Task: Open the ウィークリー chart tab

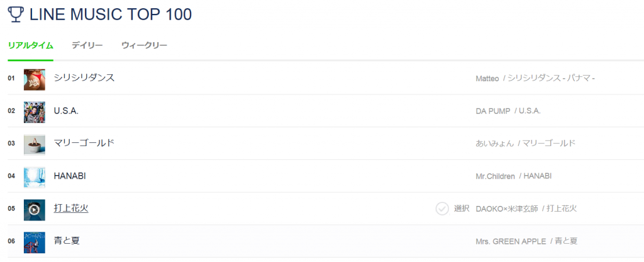Action: 144,45
